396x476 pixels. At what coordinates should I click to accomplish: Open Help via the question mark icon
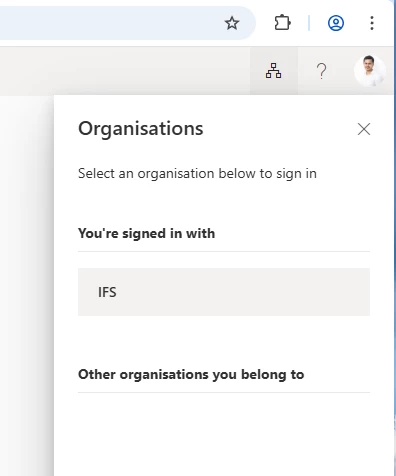(x=321, y=71)
